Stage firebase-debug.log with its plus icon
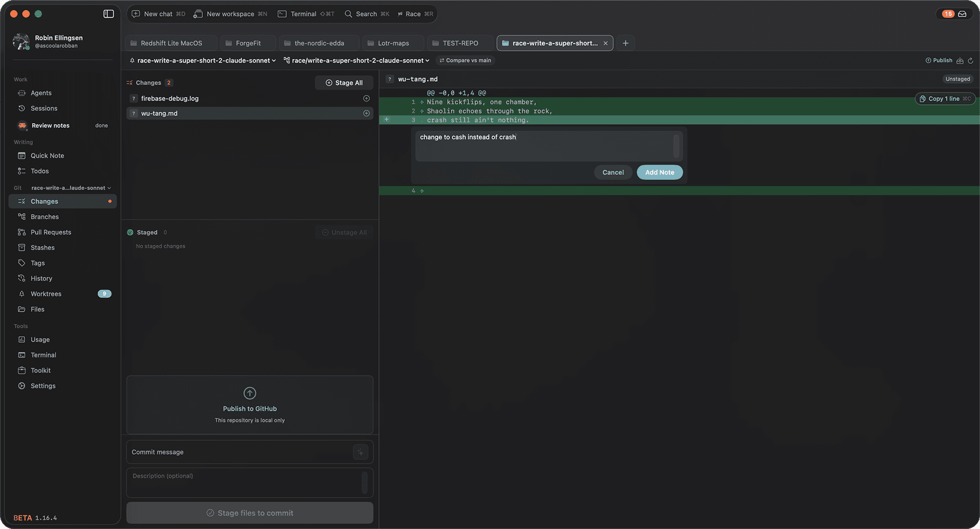 367,98
